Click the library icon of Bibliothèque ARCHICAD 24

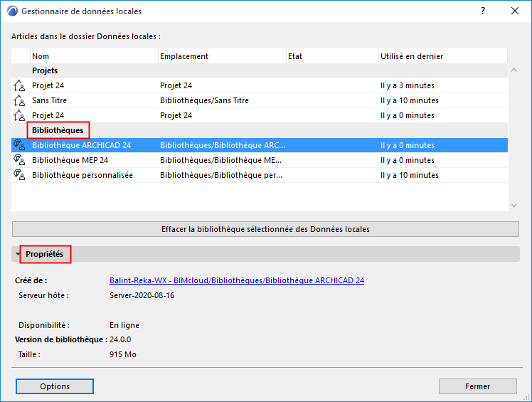click(x=19, y=145)
